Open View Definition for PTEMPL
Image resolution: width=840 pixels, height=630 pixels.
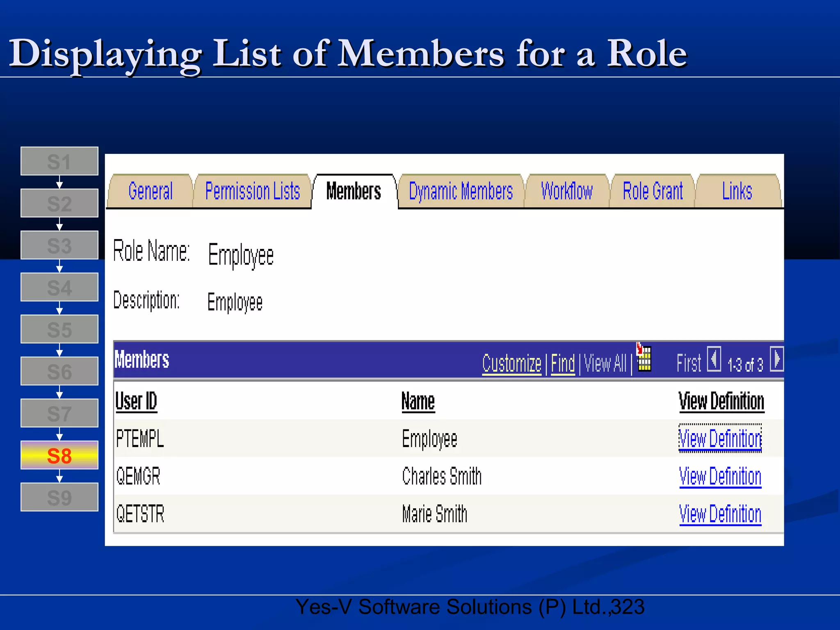(720, 438)
